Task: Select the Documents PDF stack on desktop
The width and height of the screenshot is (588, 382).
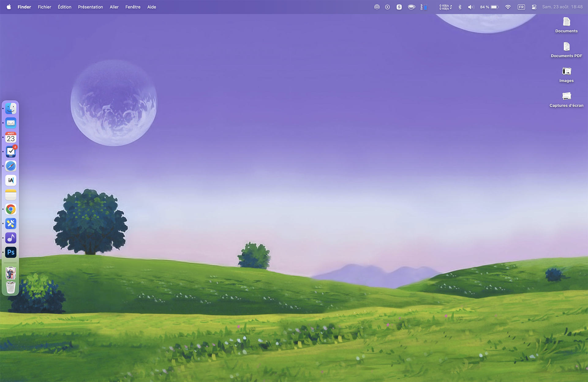Action: [x=567, y=50]
